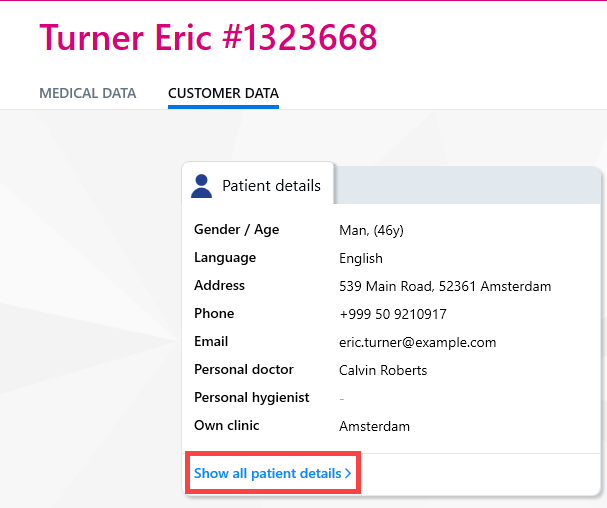Click the patient person icon
607x508 pixels.
201,186
